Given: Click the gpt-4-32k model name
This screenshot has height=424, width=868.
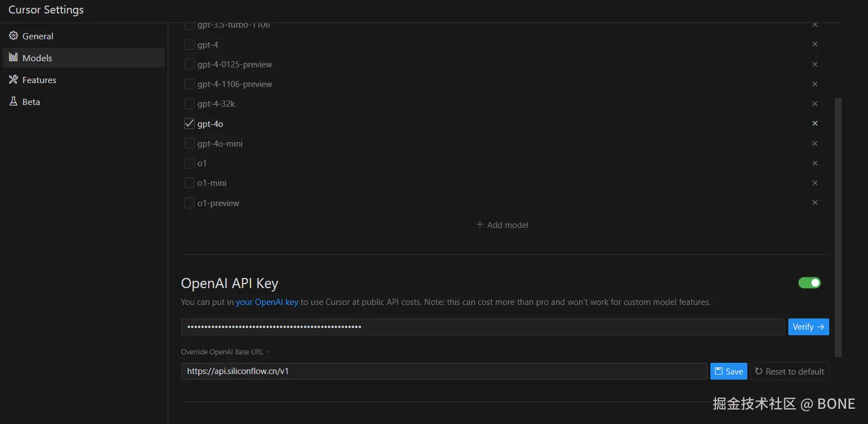Looking at the screenshot, I should pyautogui.click(x=216, y=104).
